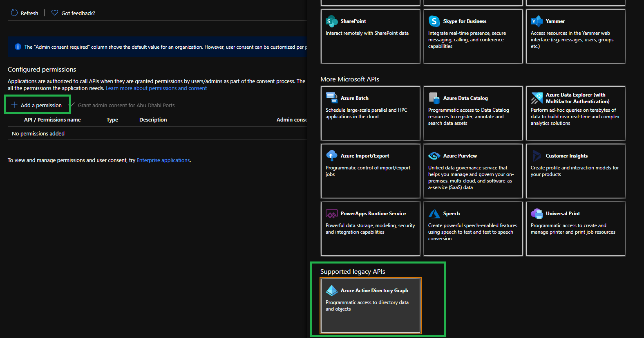Click the Azure Import/Export title text
This screenshot has width=644, height=338.
pyautogui.click(x=364, y=156)
